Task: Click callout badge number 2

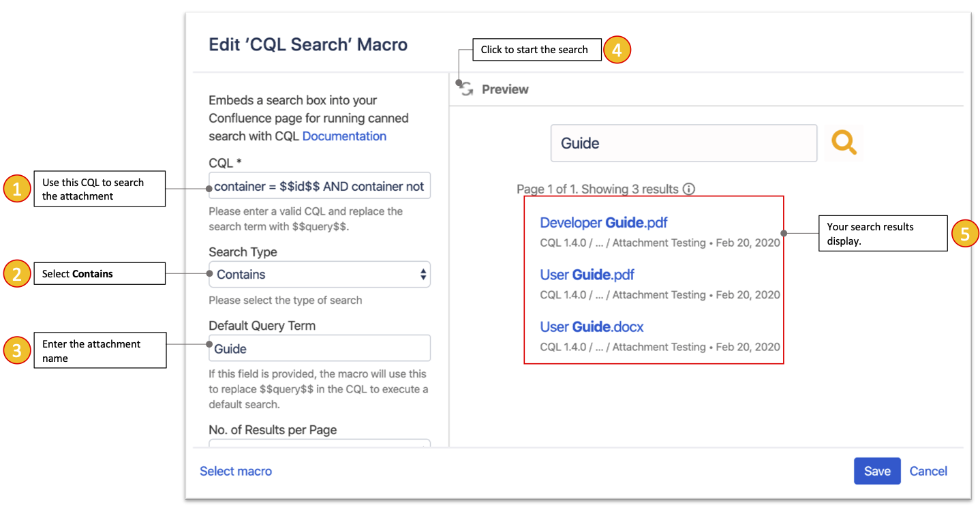Action: [x=16, y=273]
